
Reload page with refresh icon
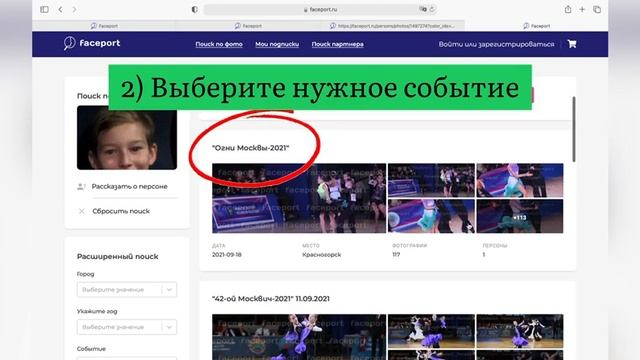[x=432, y=9]
